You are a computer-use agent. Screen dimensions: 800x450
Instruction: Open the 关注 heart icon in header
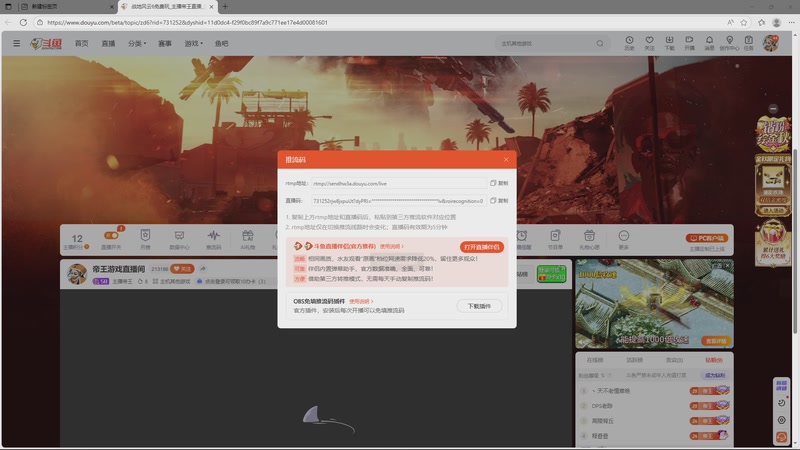(x=649, y=43)
